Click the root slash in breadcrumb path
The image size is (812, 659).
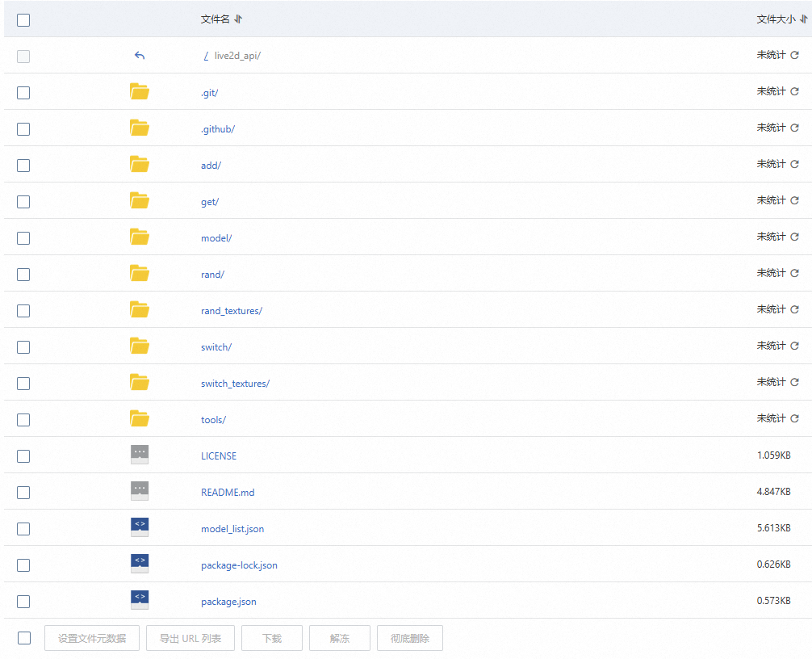click(207, 56)
